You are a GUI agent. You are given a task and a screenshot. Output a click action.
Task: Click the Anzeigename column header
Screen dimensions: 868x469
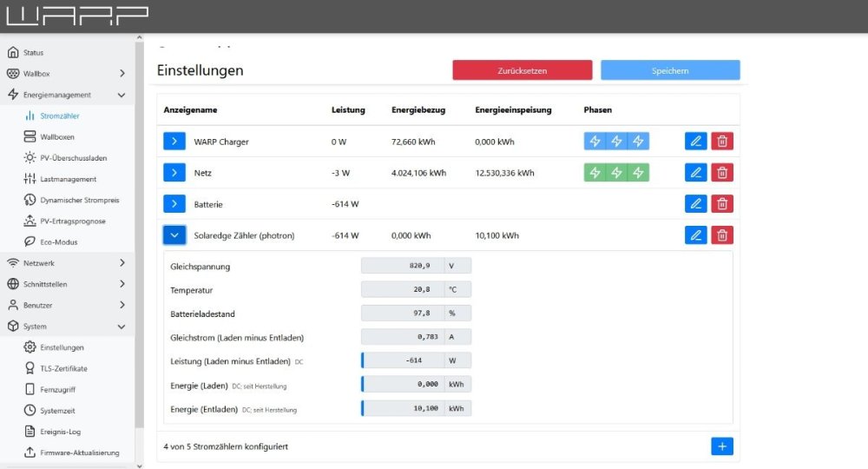190,109
